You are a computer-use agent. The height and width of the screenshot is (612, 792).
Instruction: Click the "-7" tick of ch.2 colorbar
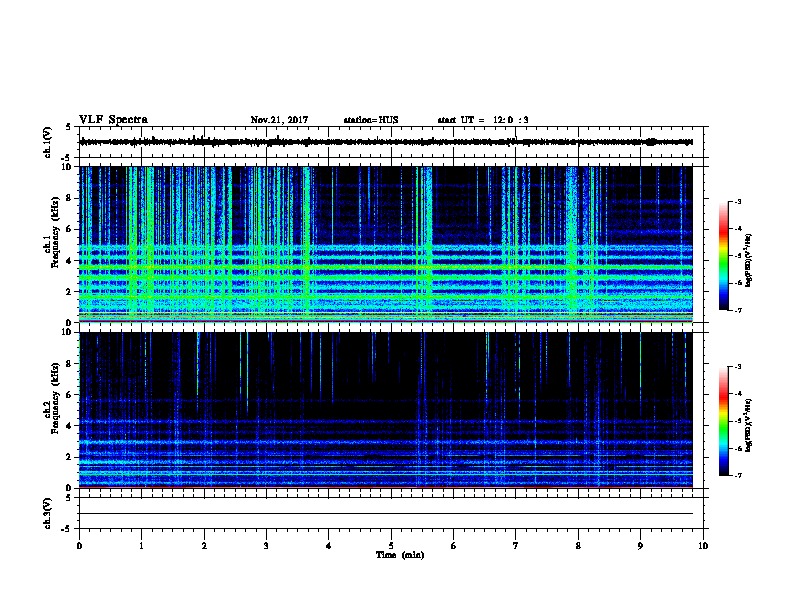tap(737, 476)
